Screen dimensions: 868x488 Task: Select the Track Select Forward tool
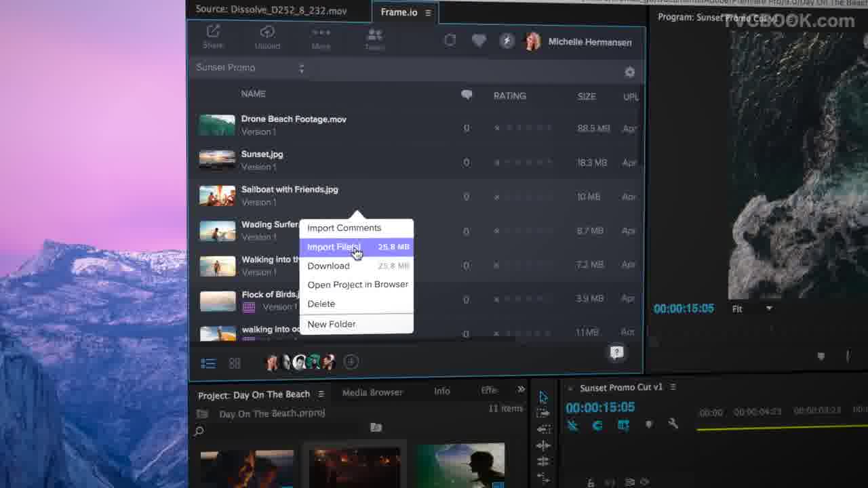coord(543,413)
